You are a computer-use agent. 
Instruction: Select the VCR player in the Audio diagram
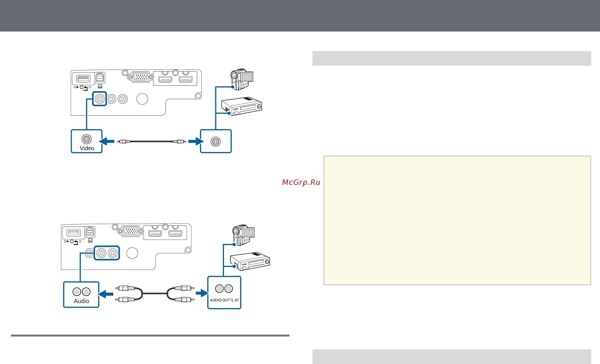250,261
